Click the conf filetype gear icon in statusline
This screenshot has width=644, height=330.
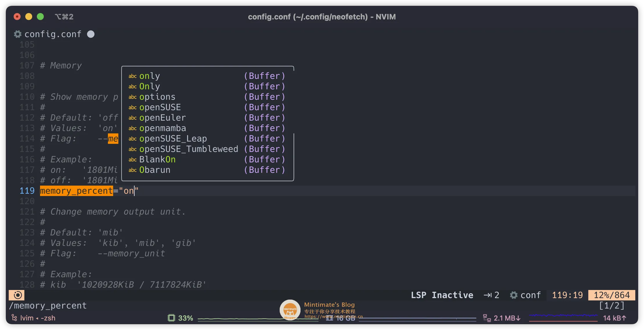point(514,295)
